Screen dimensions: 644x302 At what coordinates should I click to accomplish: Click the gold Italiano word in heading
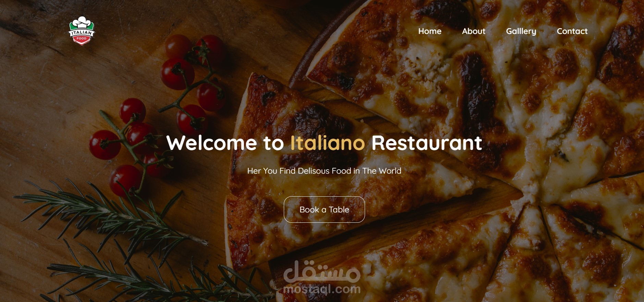[x=328, y=143]
